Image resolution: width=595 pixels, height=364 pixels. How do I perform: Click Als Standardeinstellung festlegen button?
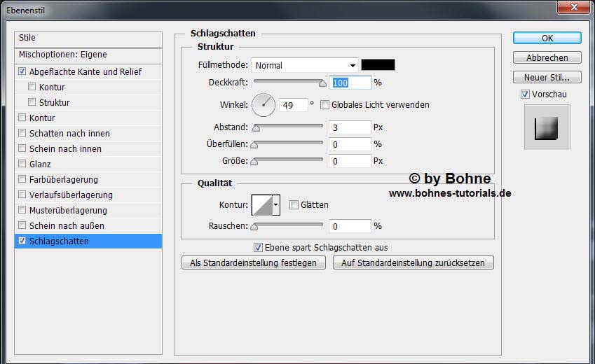[253, 263]
